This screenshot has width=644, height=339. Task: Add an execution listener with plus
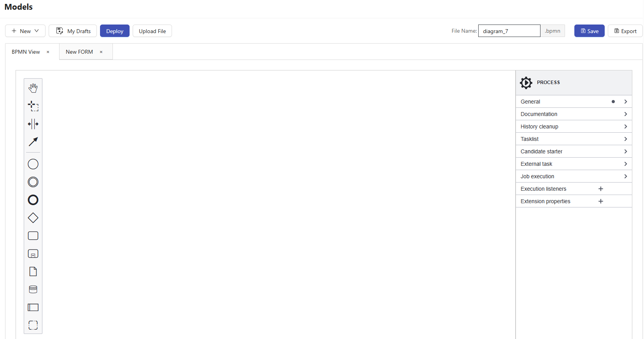pyautogui.click(x=600, y=189)
